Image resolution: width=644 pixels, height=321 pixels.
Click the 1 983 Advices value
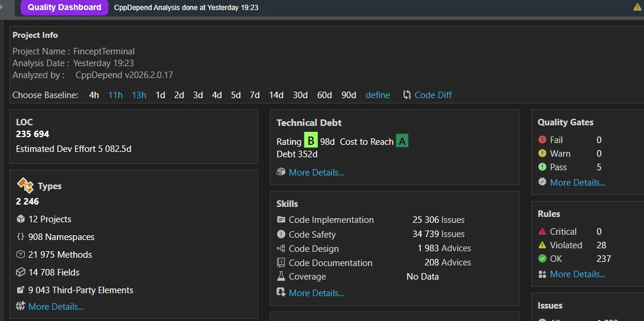coord(444,248)
